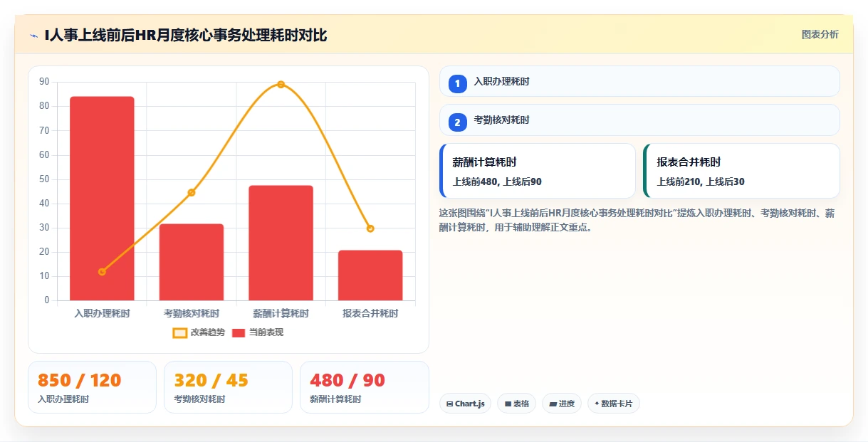Select the number 1 badge for 入职办理耗时

[458, 83]
